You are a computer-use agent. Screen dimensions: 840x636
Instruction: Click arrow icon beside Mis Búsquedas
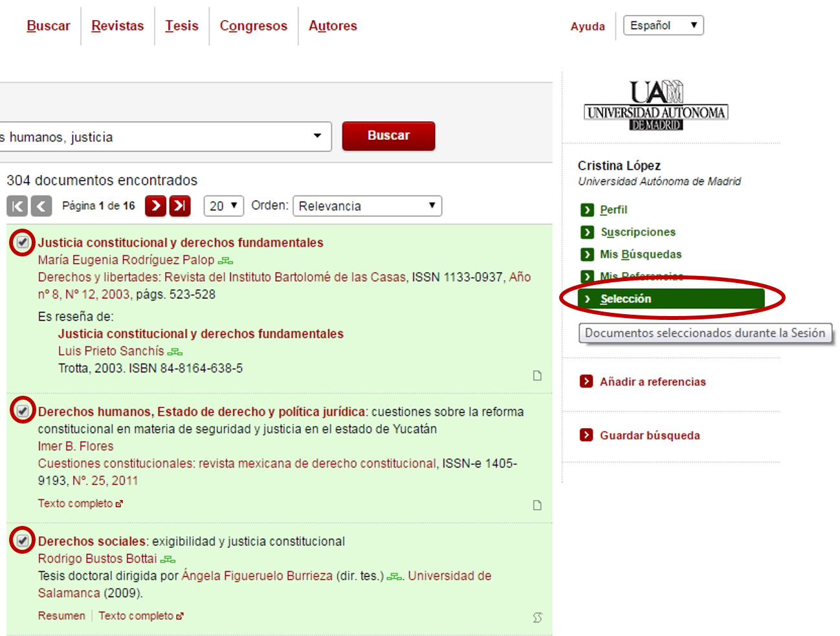(x=587, y=254)
